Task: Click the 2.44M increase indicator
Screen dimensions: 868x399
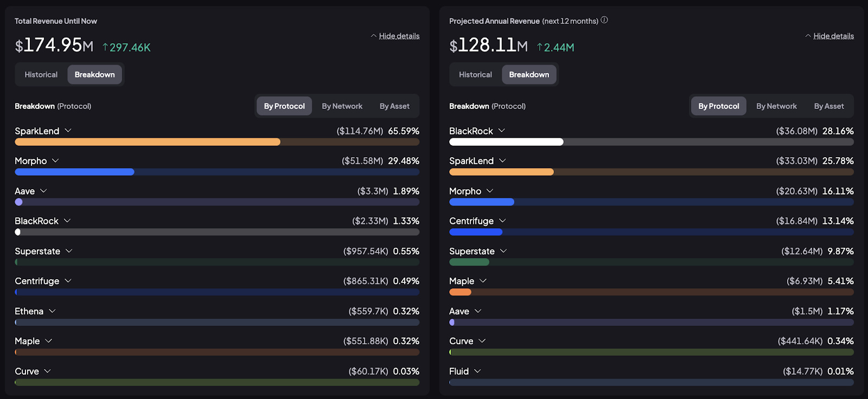Action: (556, 48)
